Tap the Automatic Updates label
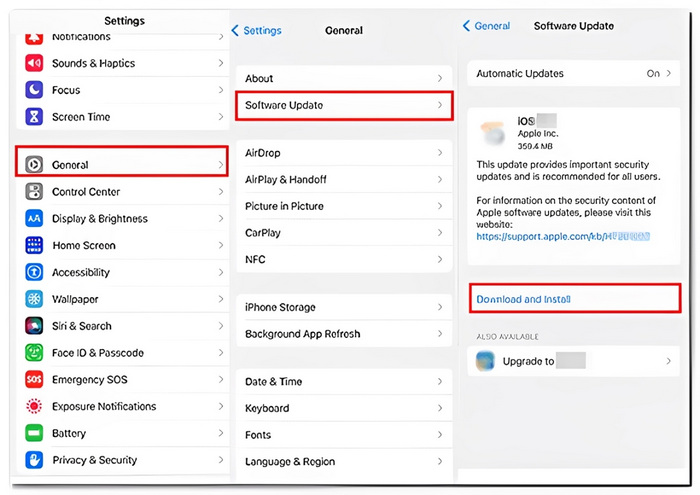700x495 pixels. click(x=520, y=73)
